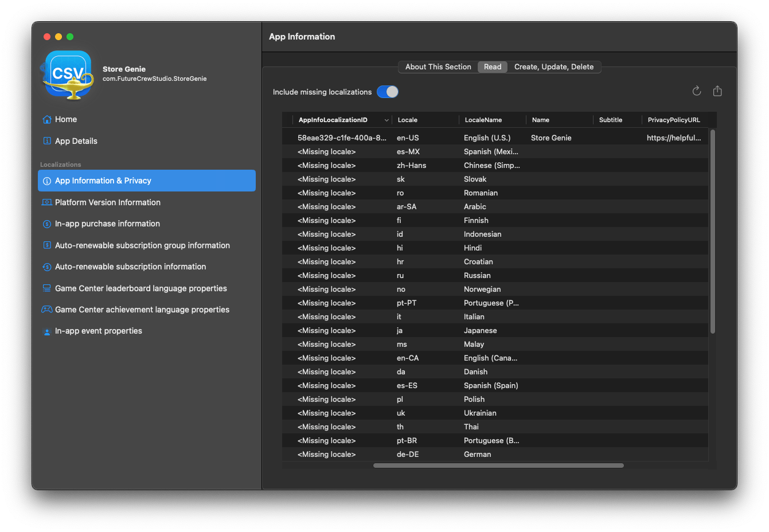Viewport: 769px width, 532px height.
Task: Click the vertical scrollbar of the table
Action: click(x=712, y=231)
